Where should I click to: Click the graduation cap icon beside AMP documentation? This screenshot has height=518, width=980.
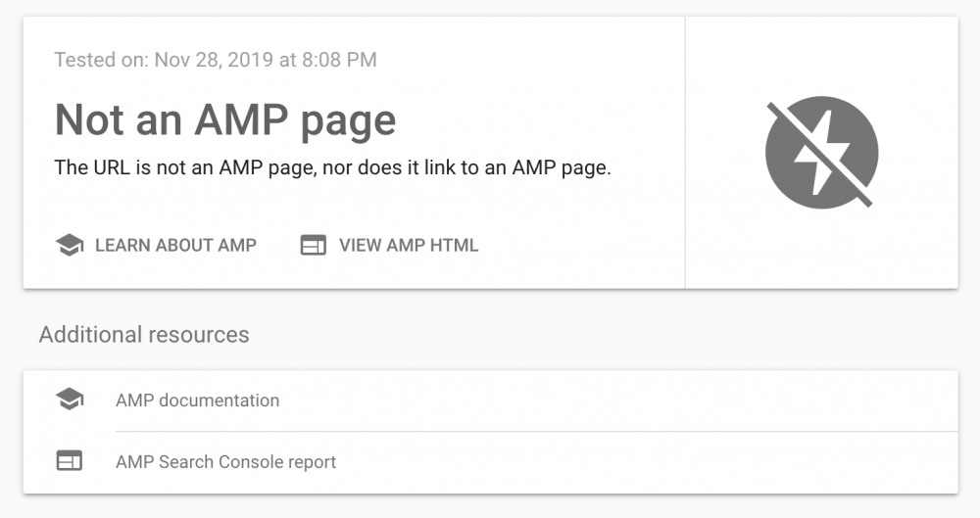tap(70, 400)
